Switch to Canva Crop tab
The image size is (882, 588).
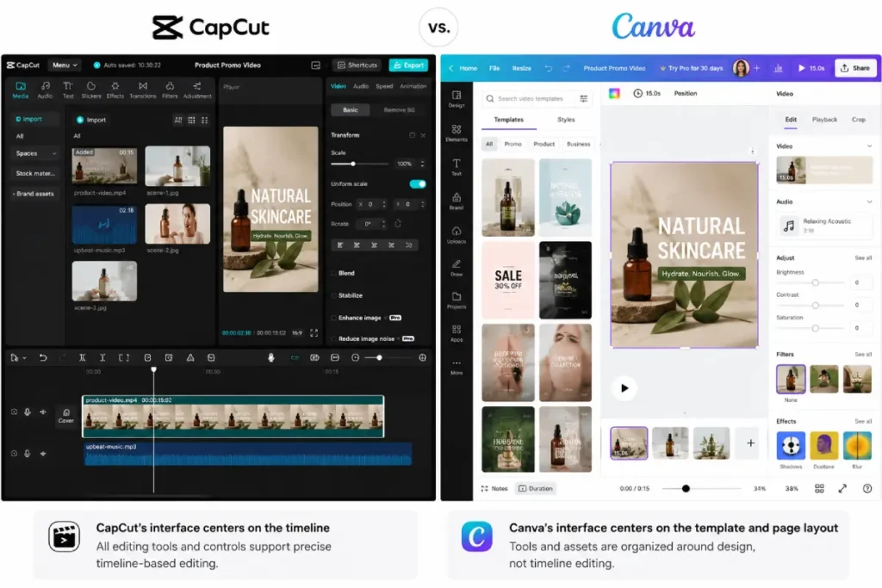pos(859,120)
